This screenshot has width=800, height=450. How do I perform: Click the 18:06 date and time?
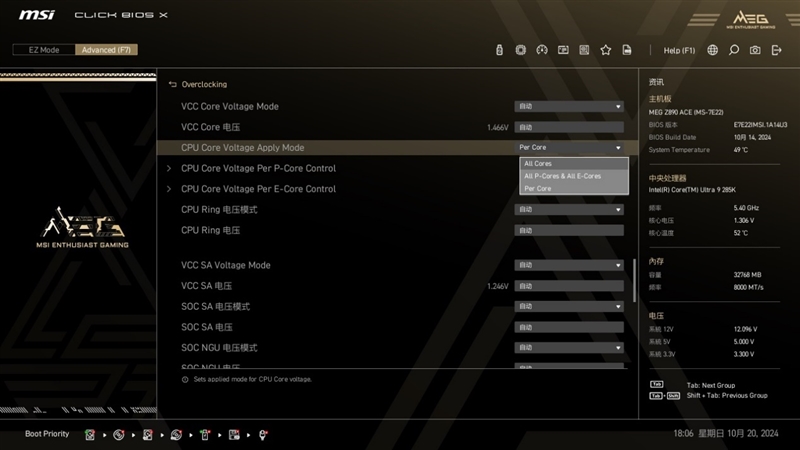[x=726, y=434]
